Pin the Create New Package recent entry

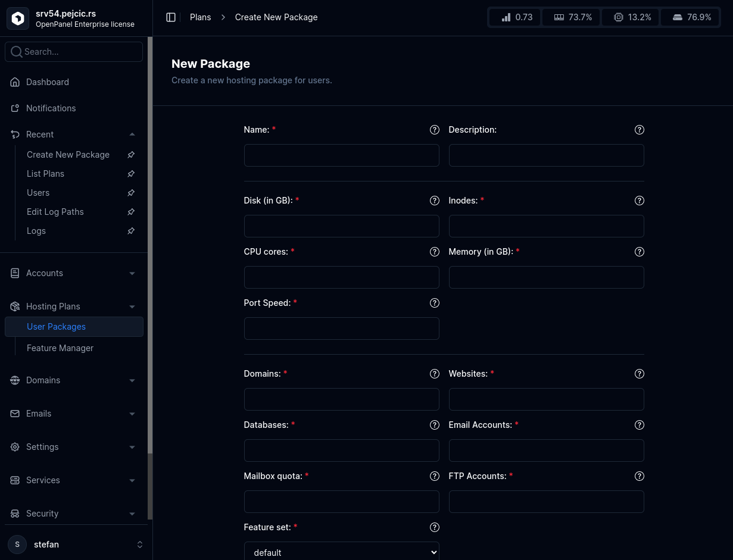(130, 154)
